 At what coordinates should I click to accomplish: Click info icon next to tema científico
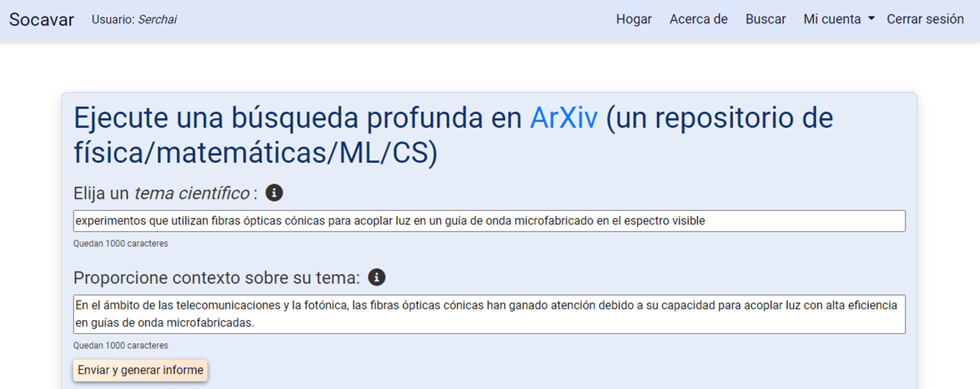274,192
